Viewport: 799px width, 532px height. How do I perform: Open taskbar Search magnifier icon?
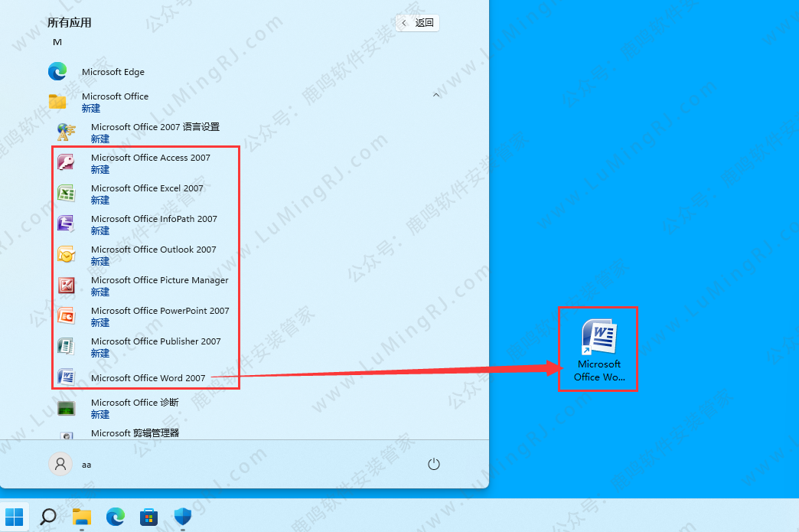coord(48,517)
